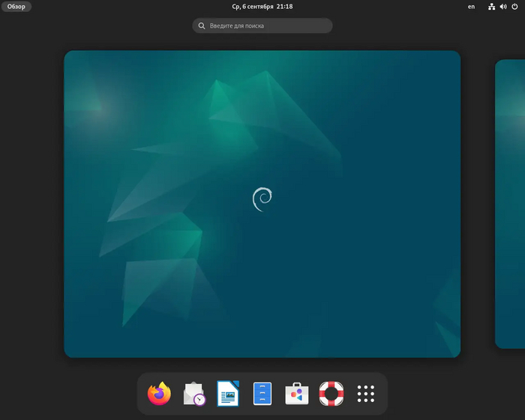Screen dimensions: 525x420
Task: Open the Software store icon
Action: [x=297, y=394]
